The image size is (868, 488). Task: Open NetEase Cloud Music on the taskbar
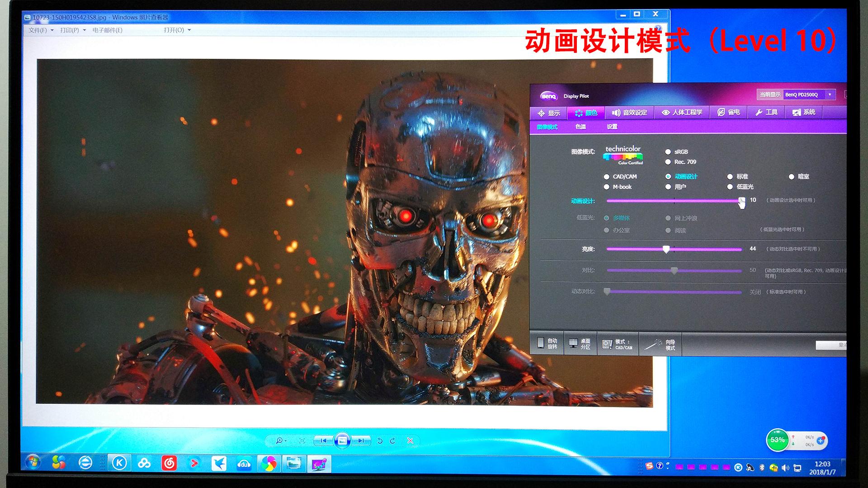169,463
